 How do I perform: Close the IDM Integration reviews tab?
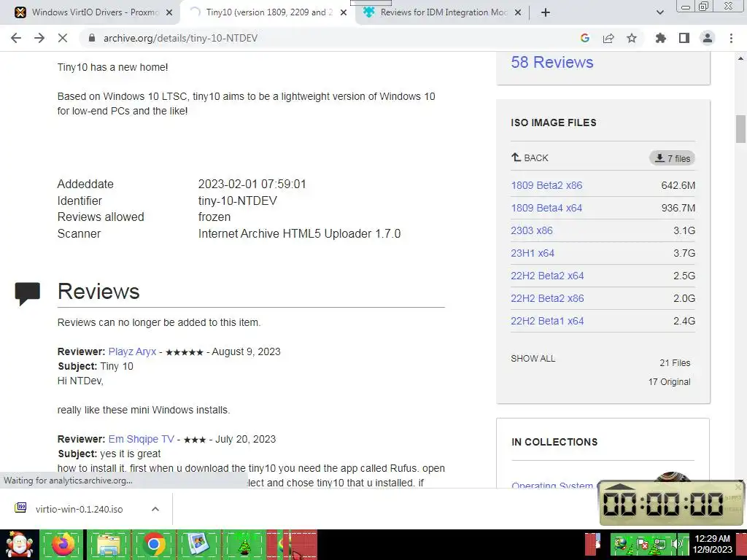519,12
